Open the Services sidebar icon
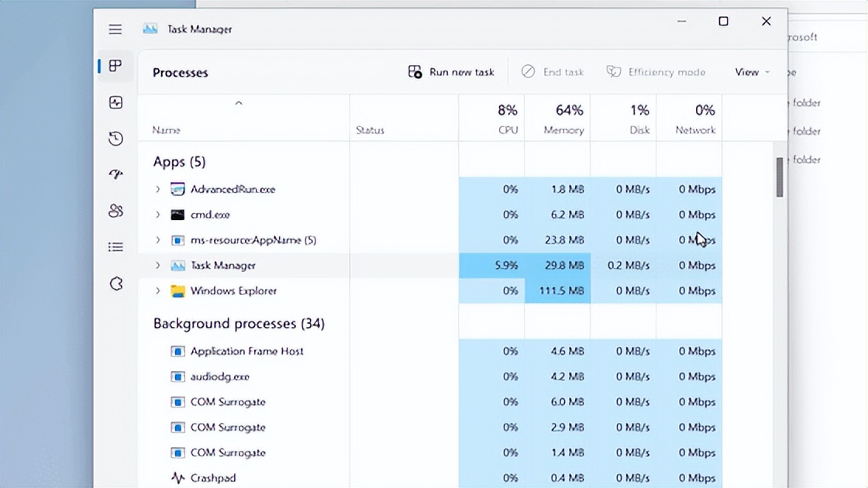This screenshot has width=868, height=488. 115,284
